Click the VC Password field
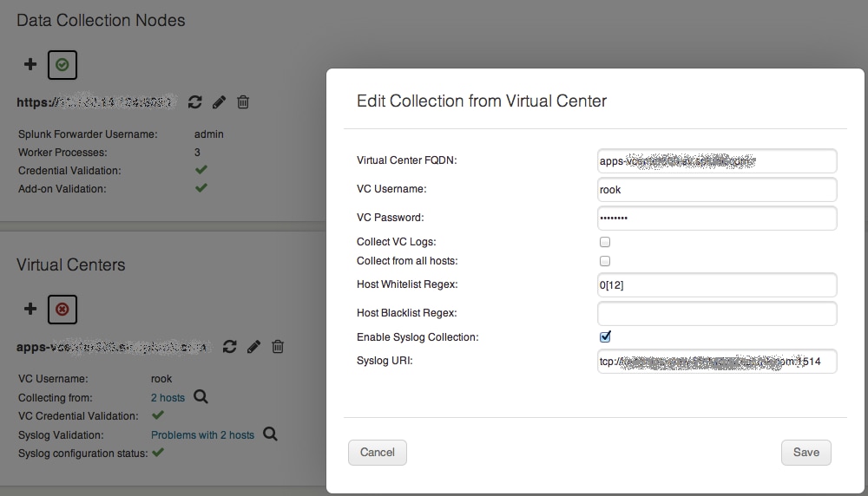The image size is (868, 496). tap(717, 218)
